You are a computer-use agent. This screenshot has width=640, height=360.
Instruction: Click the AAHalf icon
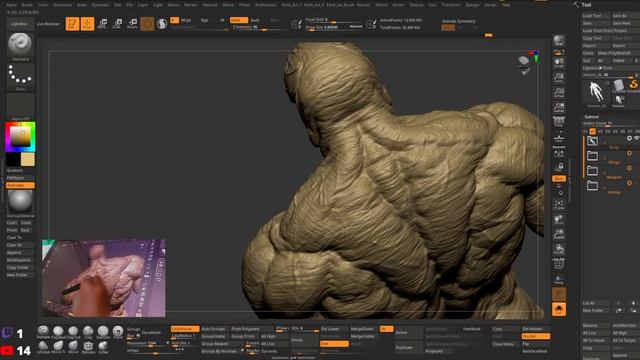pyautogui.click(x=559, y=107)
